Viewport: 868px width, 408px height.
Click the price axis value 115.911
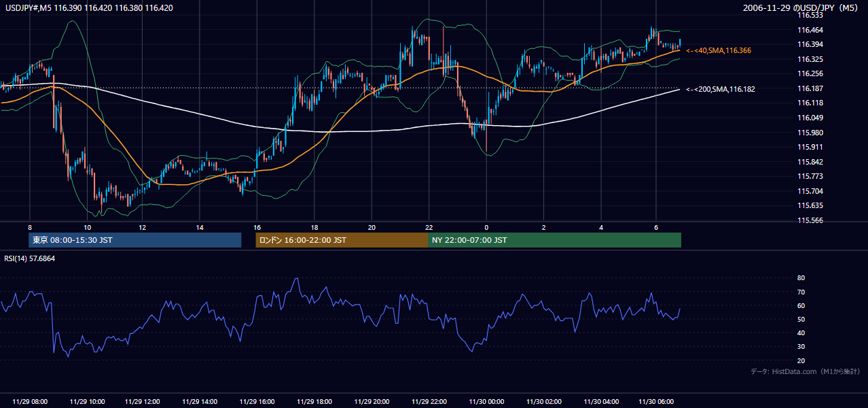click(810, 147)
